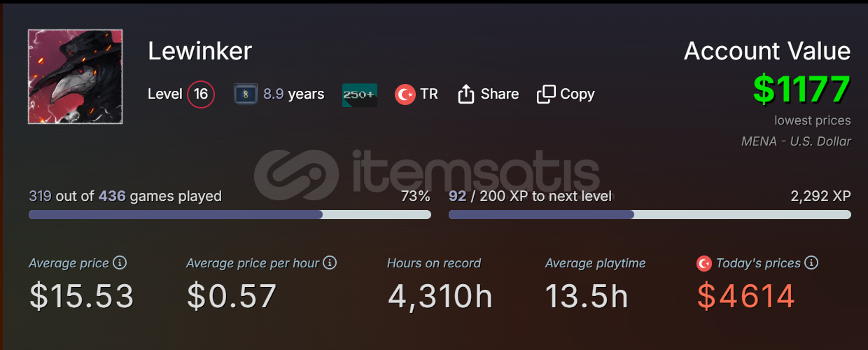Click Turkish flag beside Today's prices
868x350 pixels.
704,264
